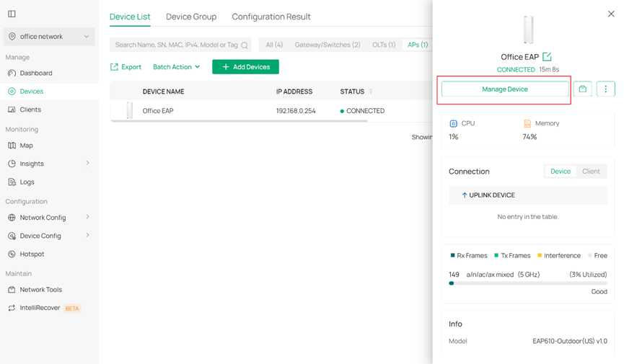This screenshot has height=364, width=624.
Task: Click the Manage Device button
Action: (x=505, y=89)
